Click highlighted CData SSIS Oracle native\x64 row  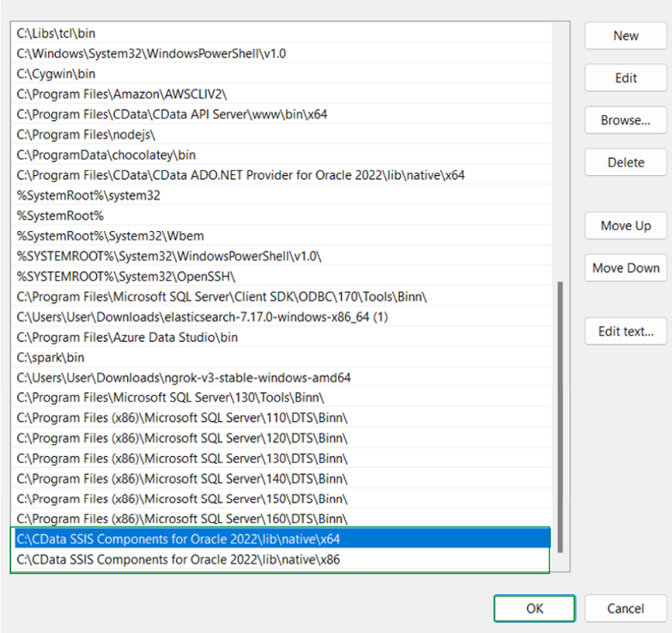tap(282, 539)
